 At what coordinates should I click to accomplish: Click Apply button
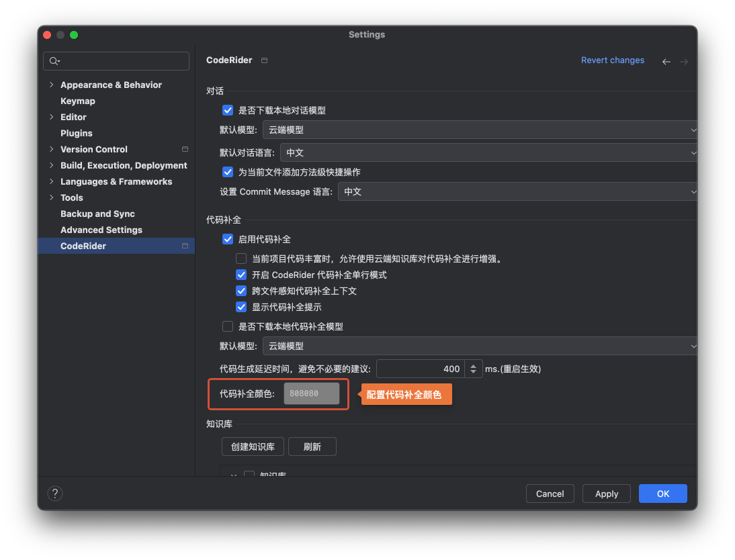(x=607, y=494)
